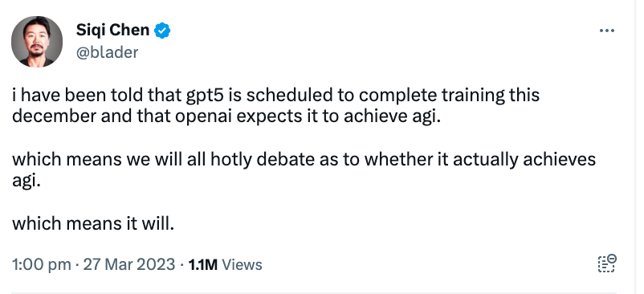This screenshot has height=294, width=644.
Task: Click the 1:00 pm timestamp
Action: pyautogui.click(x=42, y=265)
